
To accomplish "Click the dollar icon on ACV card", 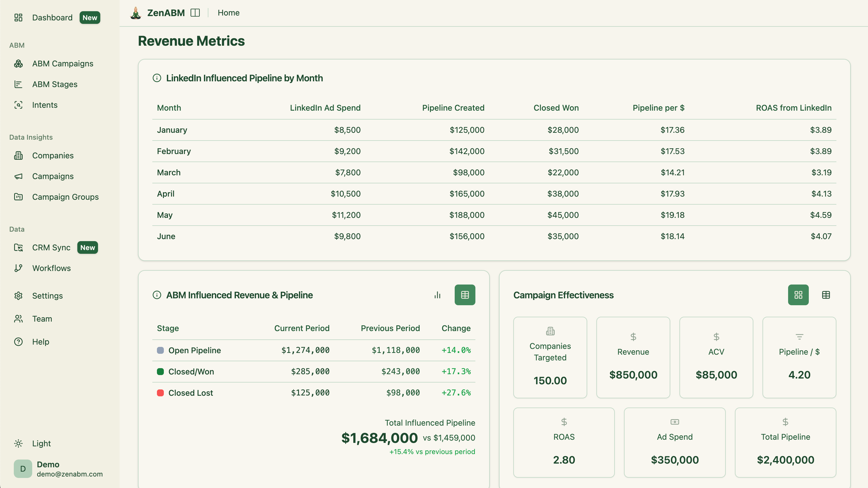I will [x=716, y=337].
